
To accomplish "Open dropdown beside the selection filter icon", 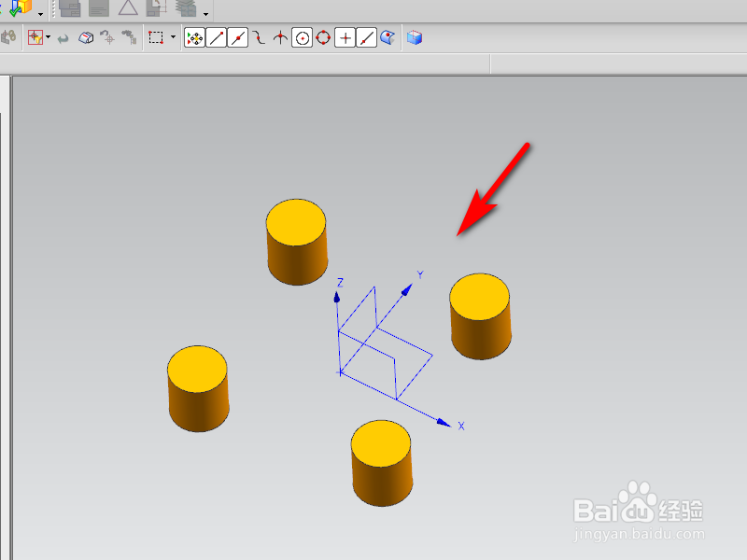I will click(x=49, y=37).
